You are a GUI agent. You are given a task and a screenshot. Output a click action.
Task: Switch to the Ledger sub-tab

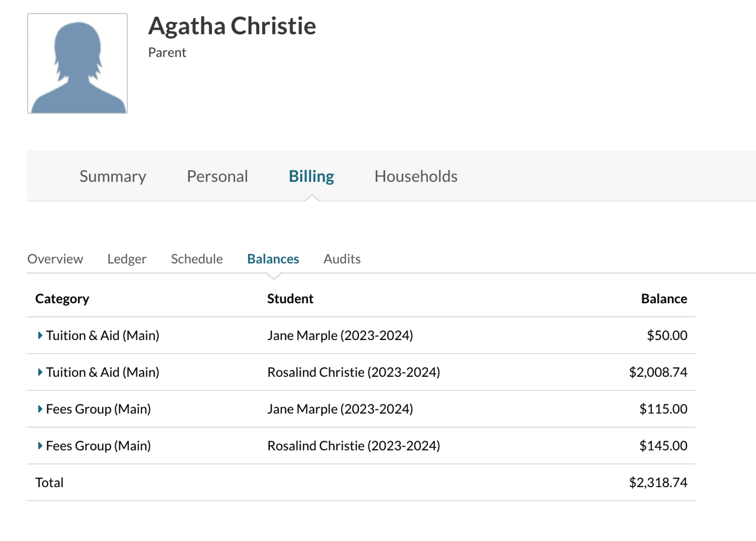coord(127,259)
